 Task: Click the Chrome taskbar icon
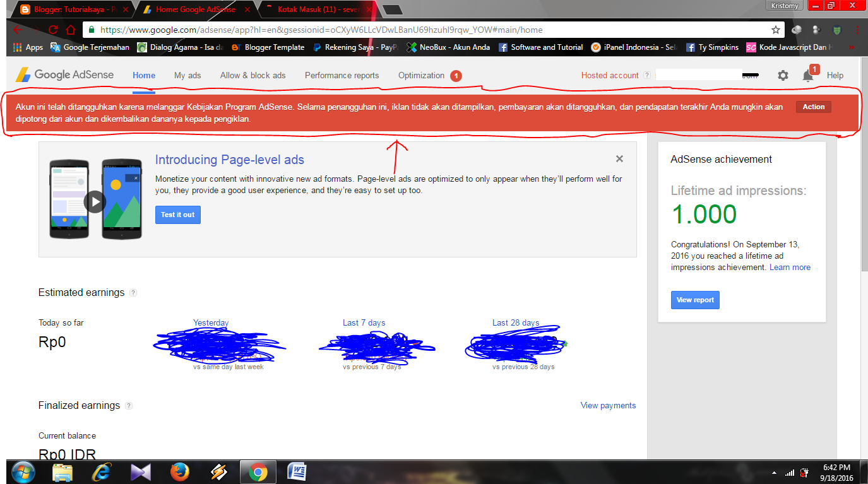pos(258,472)
